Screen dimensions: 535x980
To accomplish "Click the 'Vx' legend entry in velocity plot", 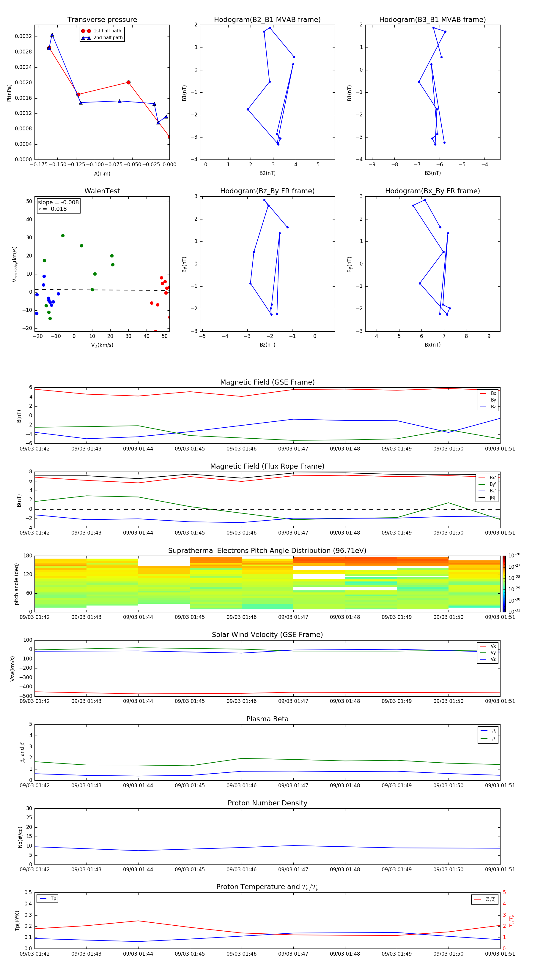I will pos(488,646).
